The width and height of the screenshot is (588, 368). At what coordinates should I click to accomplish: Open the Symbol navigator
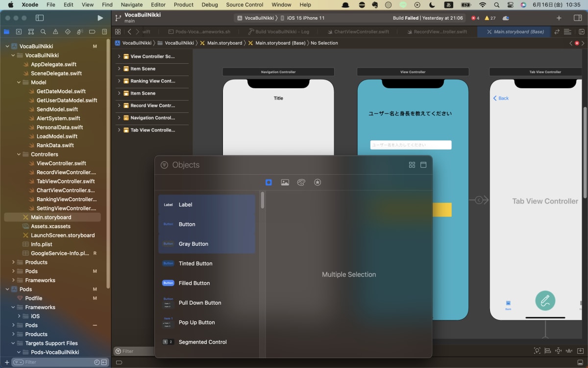[31, 31]
